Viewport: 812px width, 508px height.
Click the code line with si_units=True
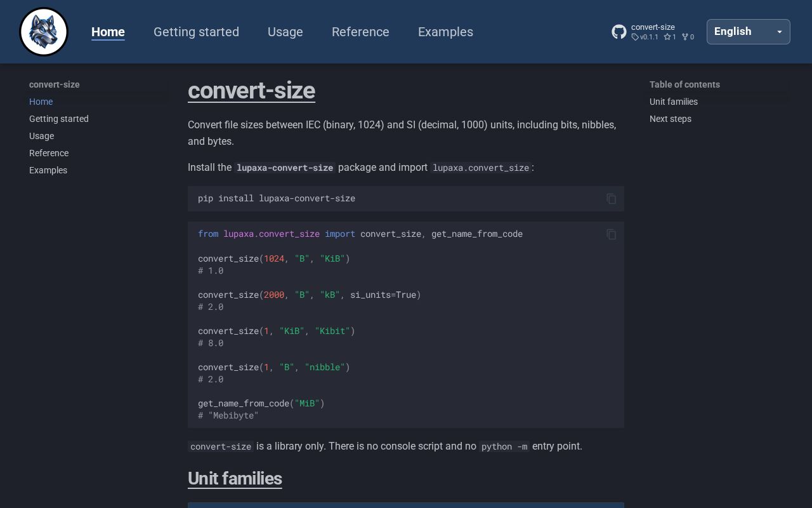click(310, 295)
